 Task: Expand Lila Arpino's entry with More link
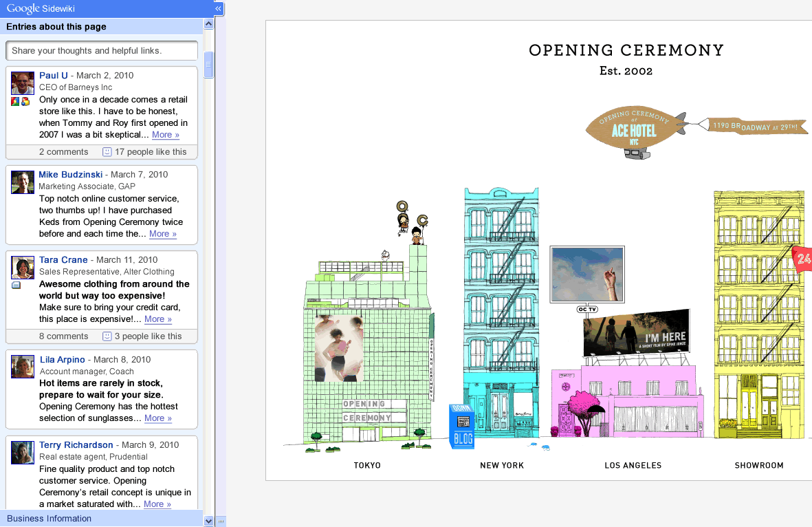click(x=158, y=418)
